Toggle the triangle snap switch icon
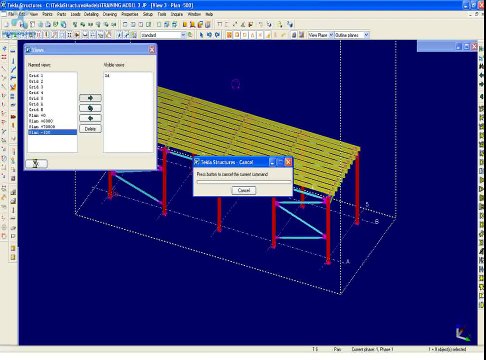 [x=252, y=35]
